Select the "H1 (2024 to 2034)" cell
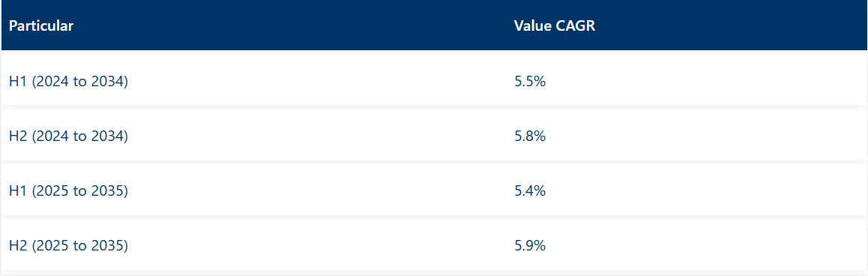Image resolution: width=868 pixels, height=276 pixels. (x=69, y=82)
